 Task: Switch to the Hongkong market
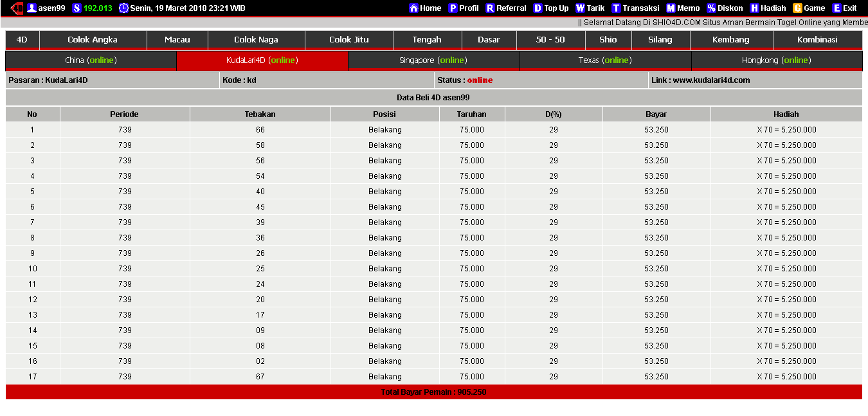point(776,60)
